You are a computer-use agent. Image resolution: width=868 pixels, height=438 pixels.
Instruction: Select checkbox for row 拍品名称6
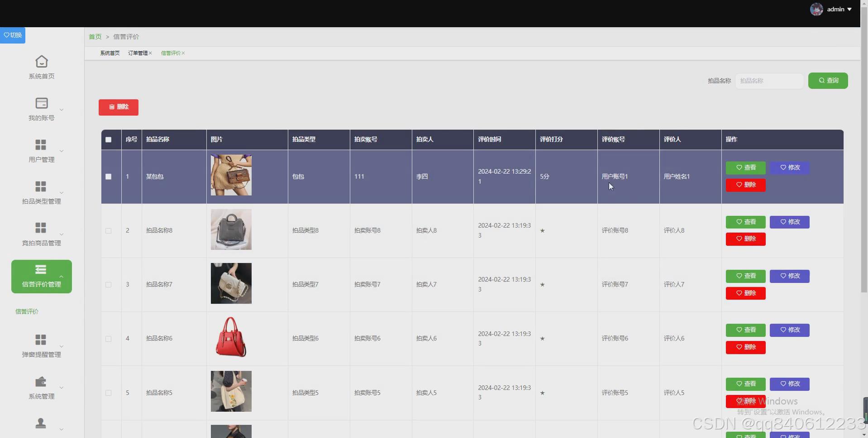[108, 339]
